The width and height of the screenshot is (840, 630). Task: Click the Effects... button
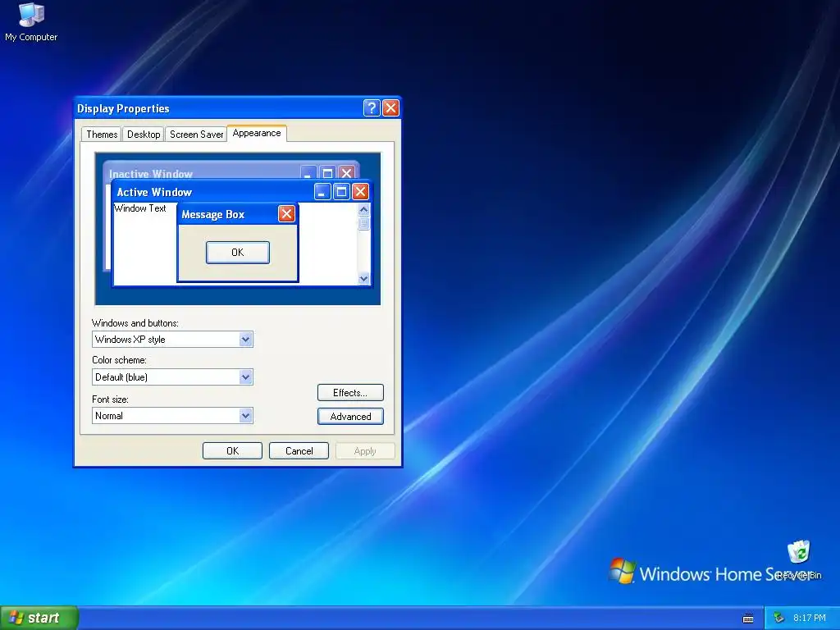(350, 393)
